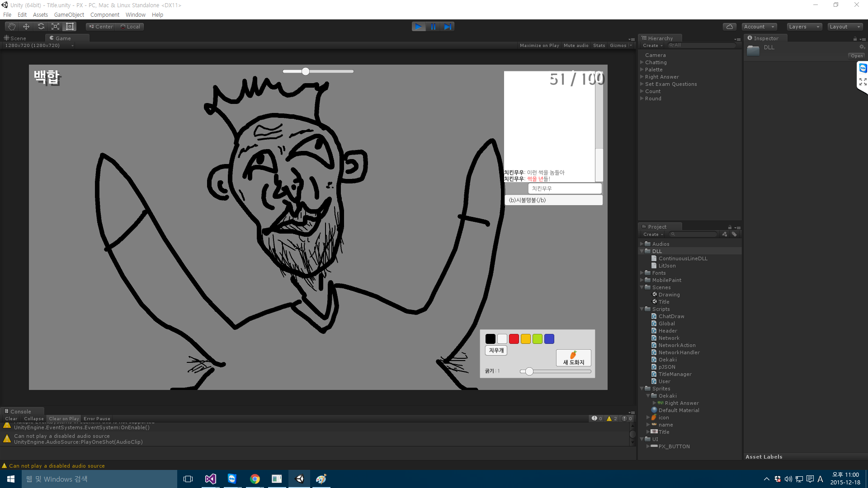Click the top slider handle in game
868x488 pixels.
pos(306,71)
